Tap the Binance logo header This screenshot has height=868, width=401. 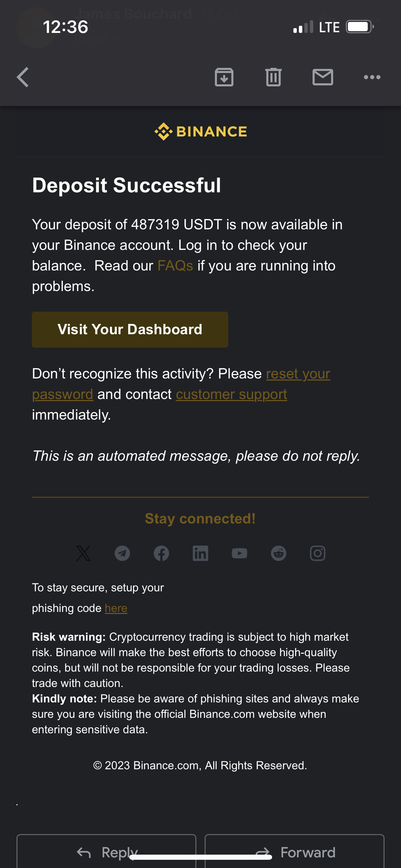coord(200,132)
